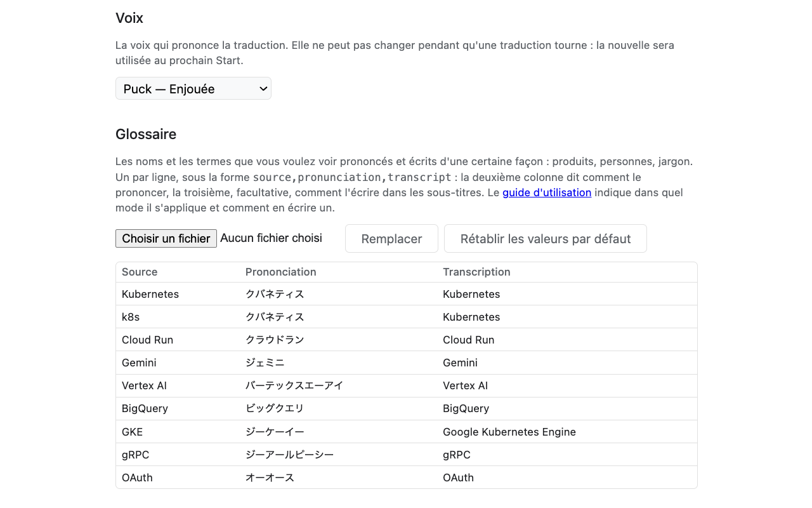Click the Gemini transcription cell
This screenshot has width=812, height=508.
coord(460,363)
